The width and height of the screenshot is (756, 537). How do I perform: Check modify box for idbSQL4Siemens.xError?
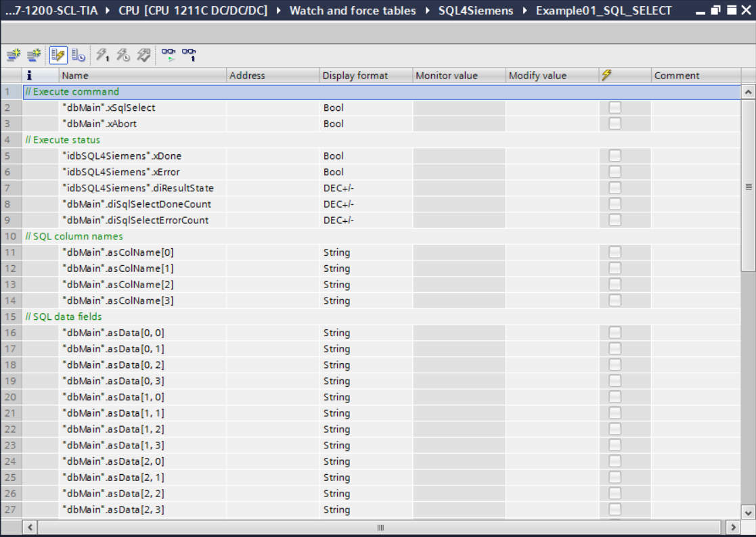pyautogui.click(x=615, y=172)
